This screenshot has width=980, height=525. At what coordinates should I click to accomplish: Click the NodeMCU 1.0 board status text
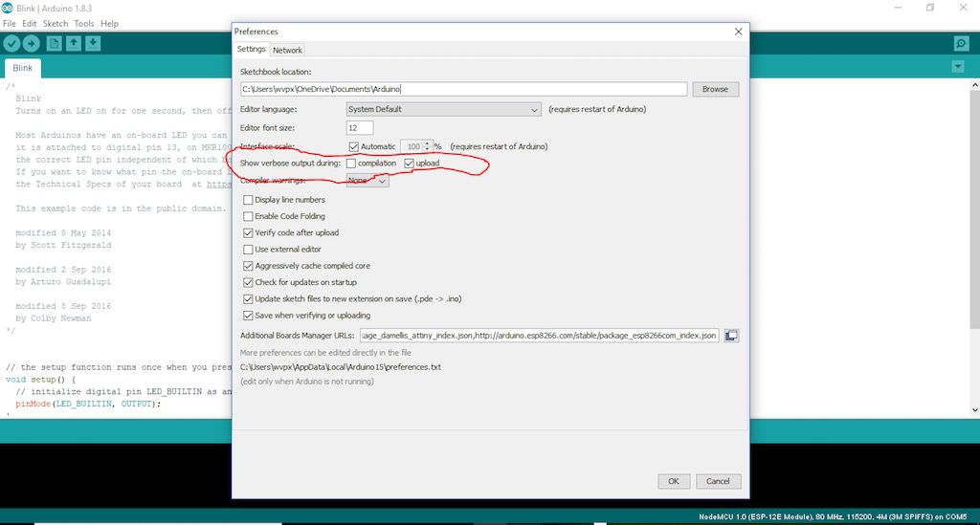pos(834,517)
